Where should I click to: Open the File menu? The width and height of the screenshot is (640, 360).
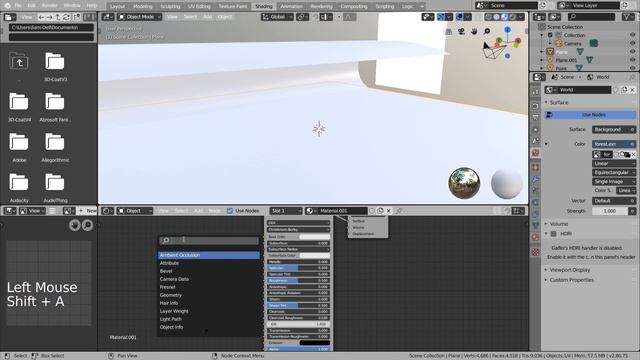pos(18,6)
